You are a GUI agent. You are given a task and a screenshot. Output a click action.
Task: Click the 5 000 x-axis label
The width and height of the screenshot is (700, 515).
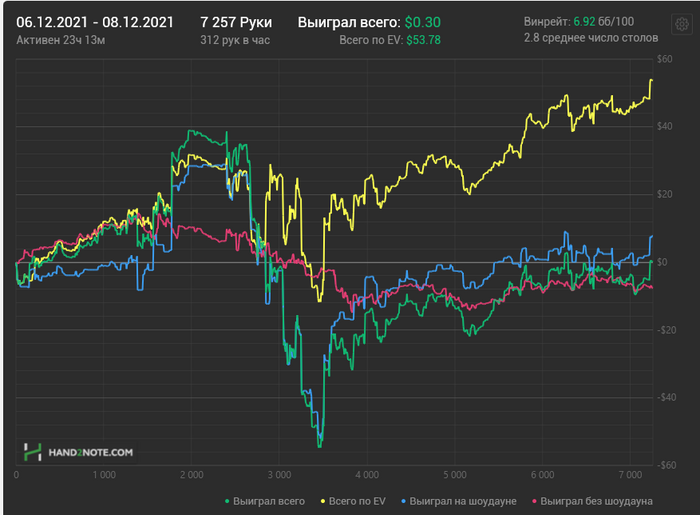pos(455,475)
